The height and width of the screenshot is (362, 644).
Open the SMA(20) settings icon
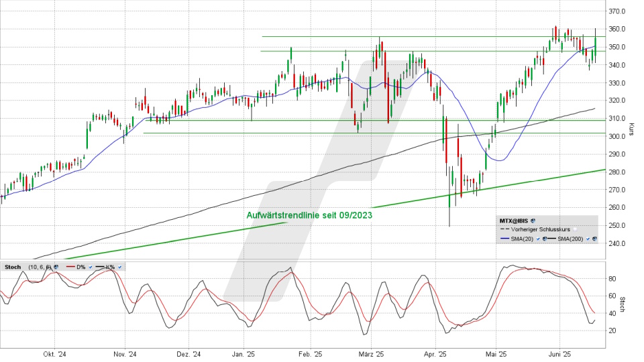[545, 239]
